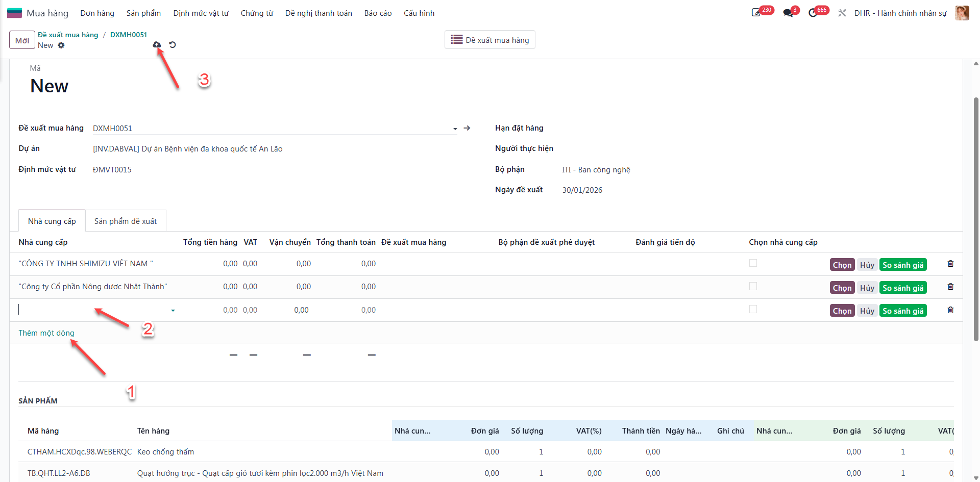980x482 pixels.
Task: Open the Sản phẩm menu
Action: click(143, 13)
